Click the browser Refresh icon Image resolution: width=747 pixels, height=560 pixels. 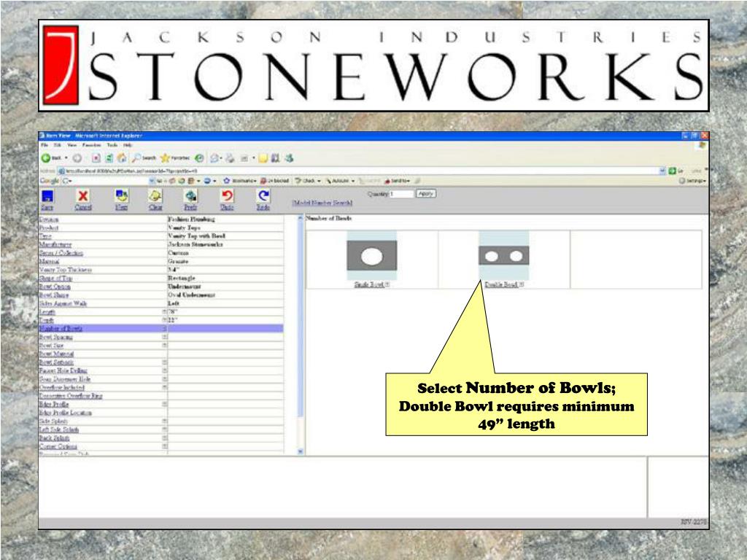coord(109,158)
